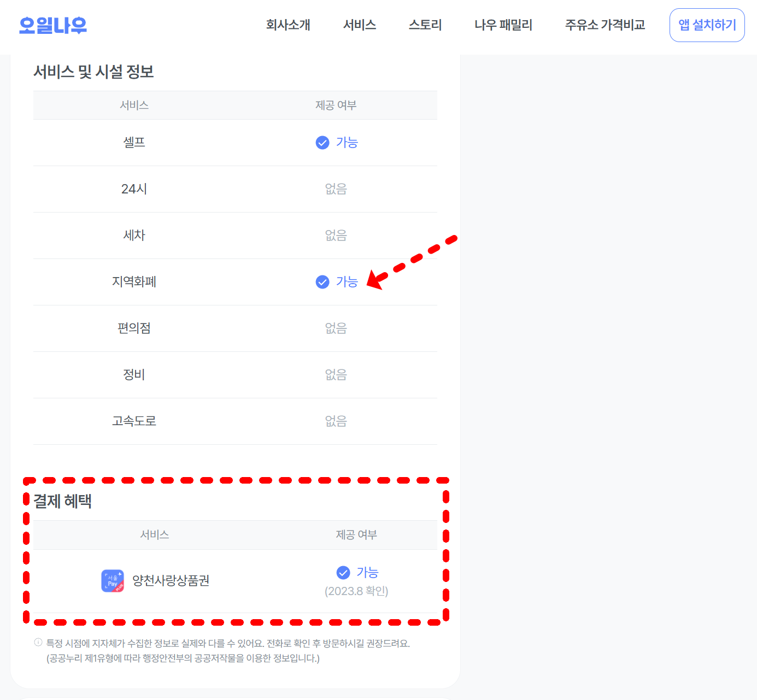The image size is (757, 700).
Task: Click 서비스 header in the facilities table
Action: pos(134,105)
